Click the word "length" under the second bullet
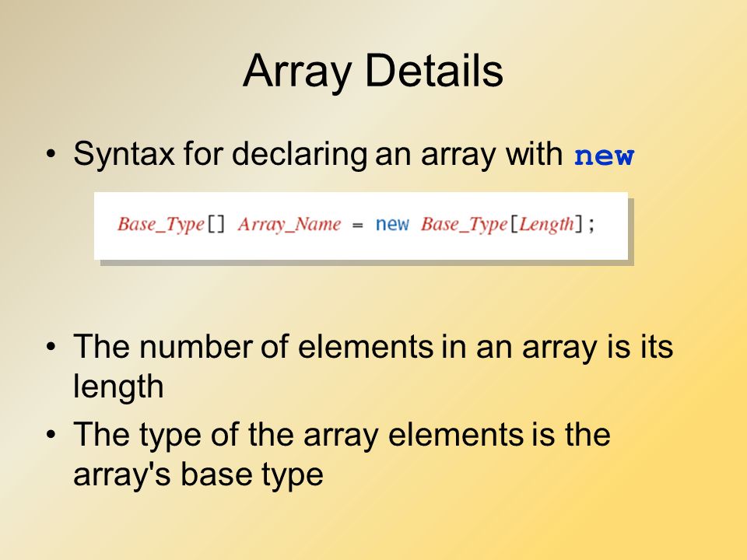This screenshot has height=560, width=747. pyautogui.click(x=118, y=386)
